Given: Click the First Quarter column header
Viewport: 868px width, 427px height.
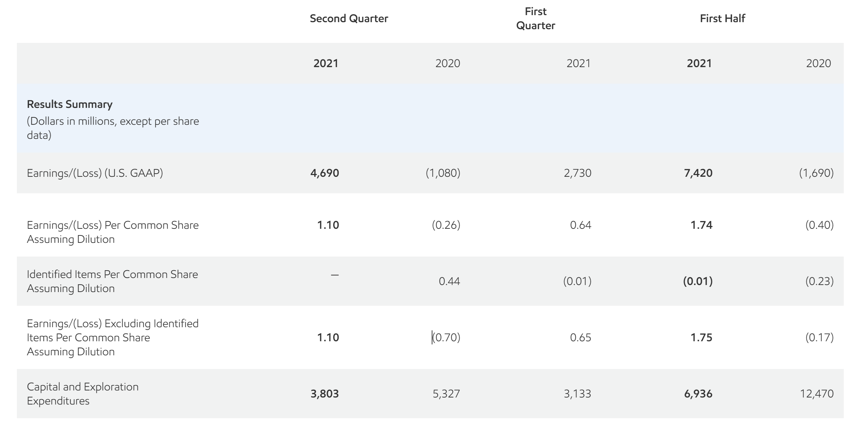Looking at the screenshot, I should pyautogui.click(x=535, y=19).
